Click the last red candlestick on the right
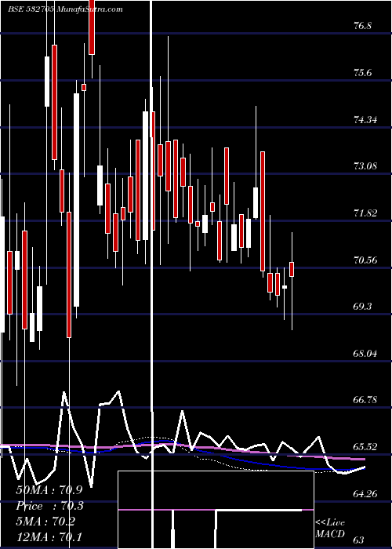Viewport: 392px width, 549px height. [x=292, y=269]
